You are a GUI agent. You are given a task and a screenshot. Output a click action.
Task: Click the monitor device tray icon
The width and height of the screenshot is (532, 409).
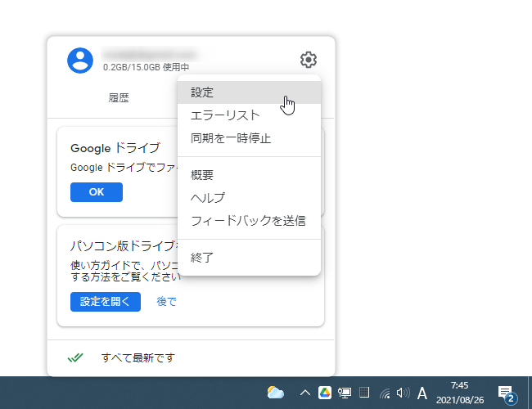(x=345, y=393)
